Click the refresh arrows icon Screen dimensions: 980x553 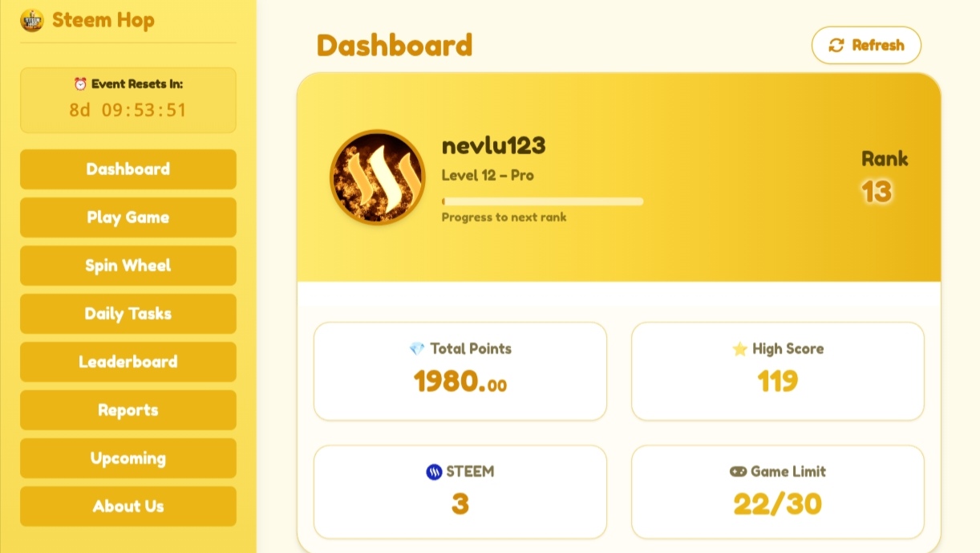click(x=836, y=45)
